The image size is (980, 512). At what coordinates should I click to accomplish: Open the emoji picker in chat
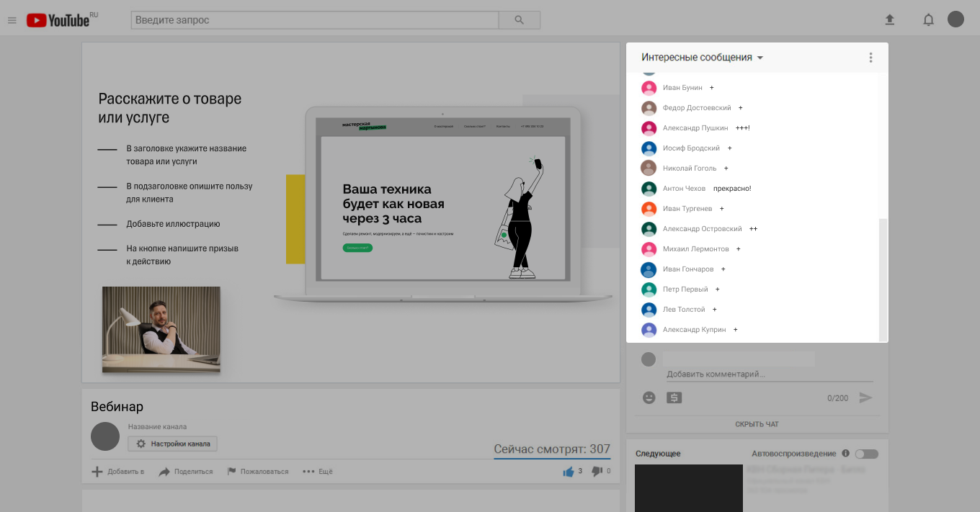click(649, 398)
